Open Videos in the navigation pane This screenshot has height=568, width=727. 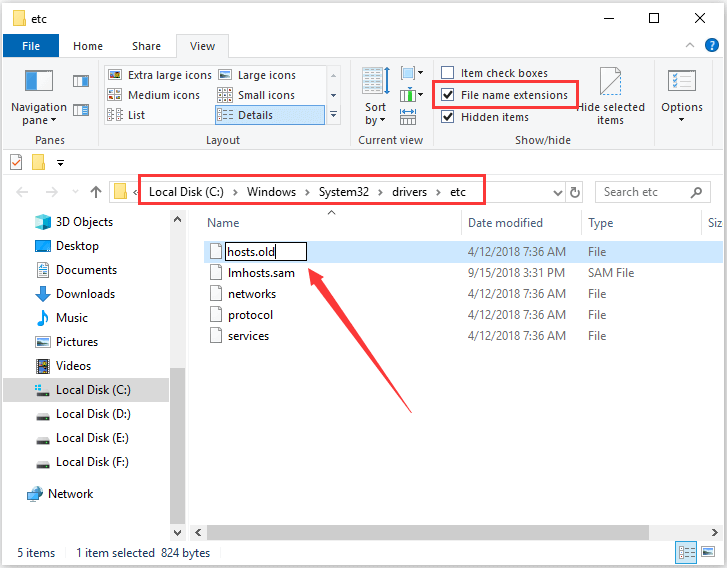[63, 366]
